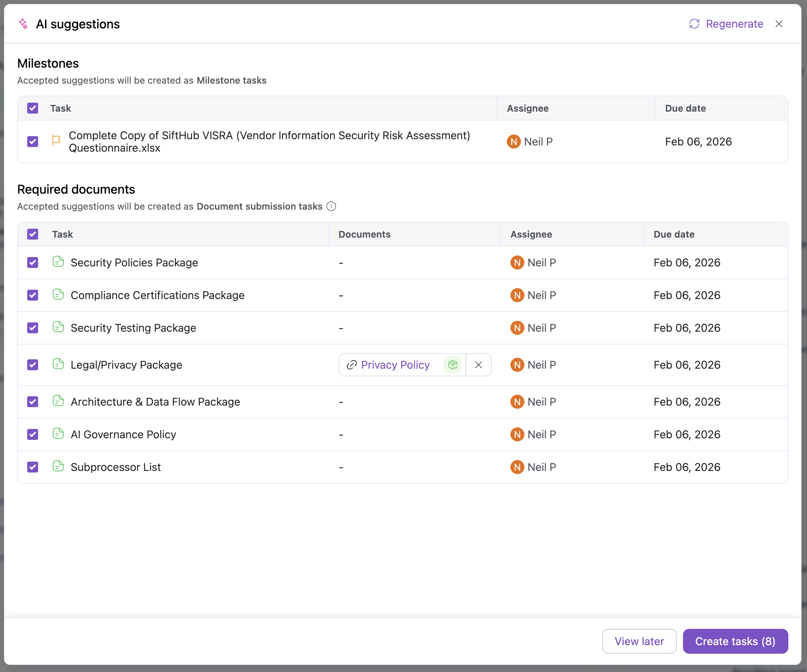Change due date of Architecture & Data Flow Package
This screenshot has width=807, height=672.
pos(687,402)
